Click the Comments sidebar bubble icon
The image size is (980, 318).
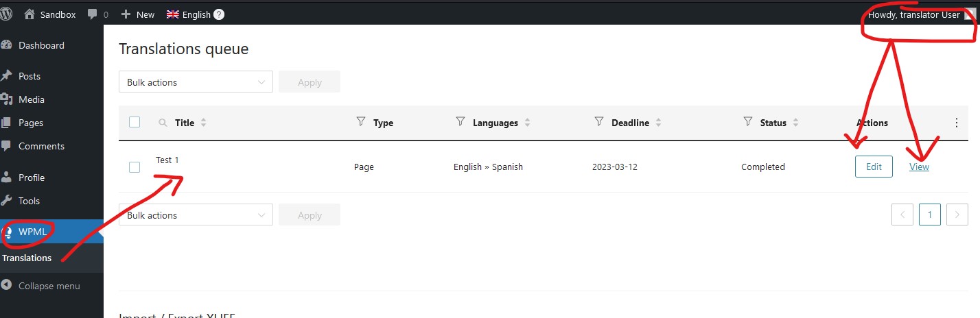[x=7, y=146]
